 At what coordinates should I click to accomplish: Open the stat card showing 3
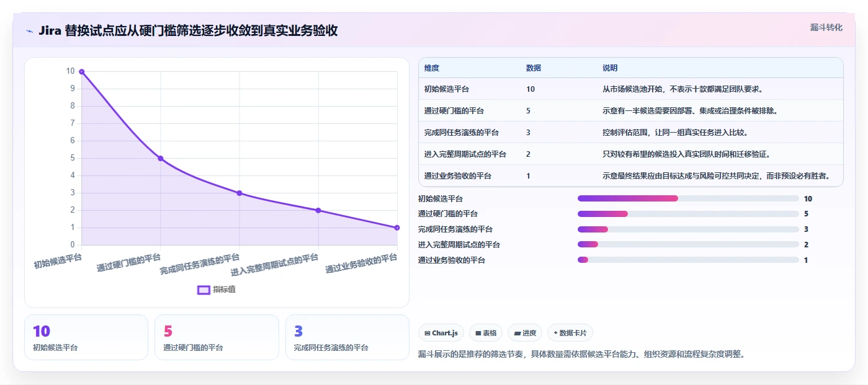click(347, 337)
